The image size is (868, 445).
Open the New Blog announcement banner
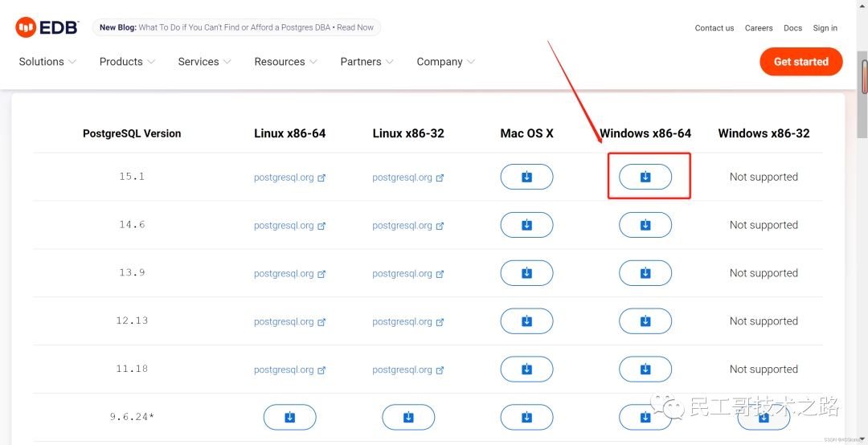click(236, 27)
